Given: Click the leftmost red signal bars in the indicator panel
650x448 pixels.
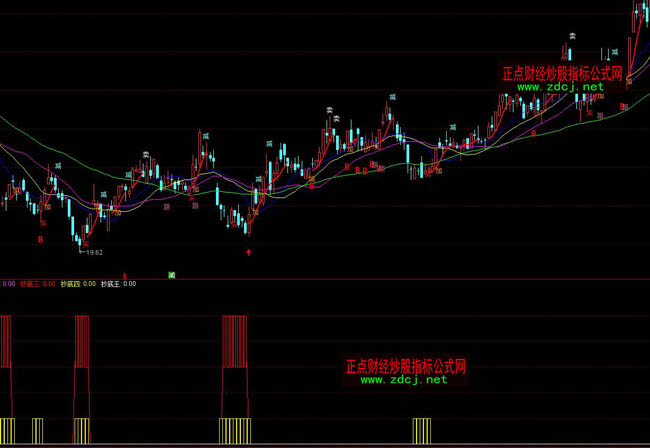Looking at the screenshot, I should 6,340.
